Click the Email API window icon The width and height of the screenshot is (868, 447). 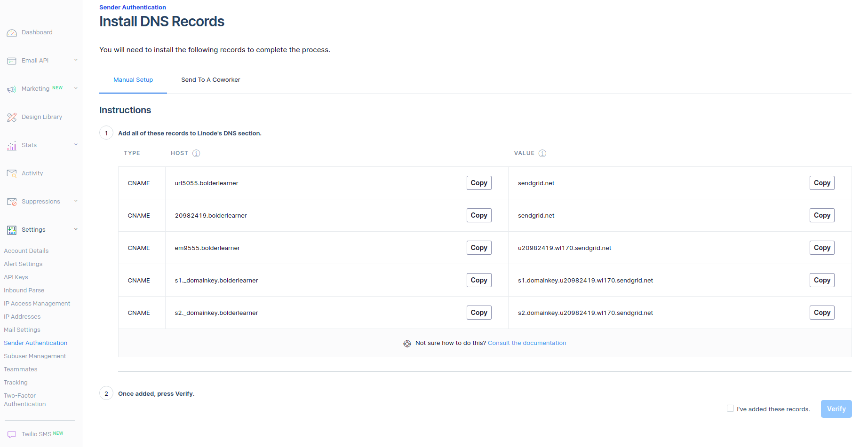point(12,61)
